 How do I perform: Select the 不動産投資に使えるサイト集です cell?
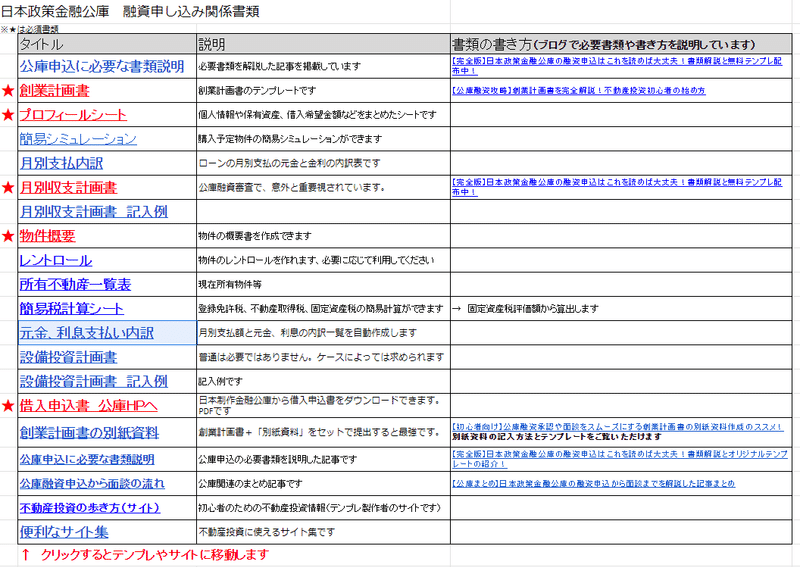(x=323, y=532)
